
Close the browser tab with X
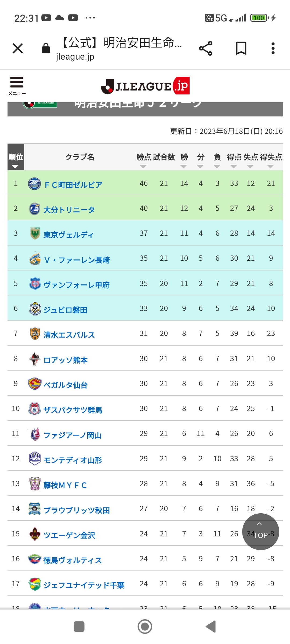[x=18, y=49]
